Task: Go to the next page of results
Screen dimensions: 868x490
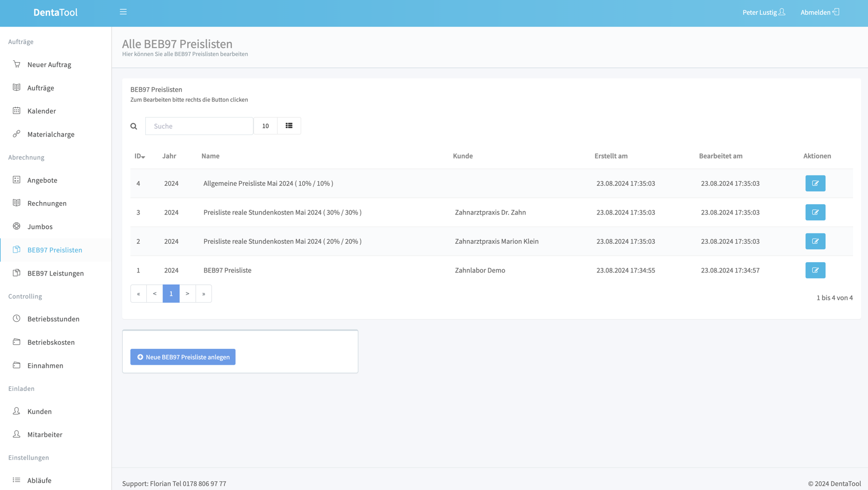Action: (x=187, y=293)
